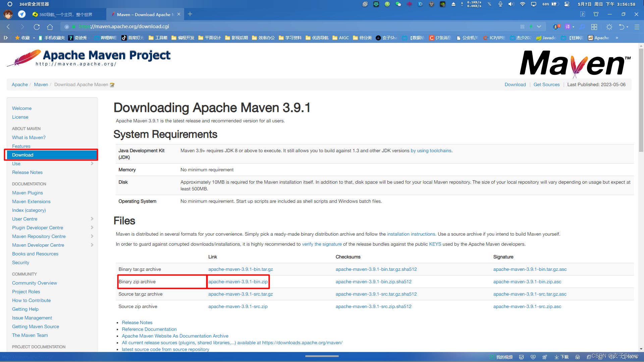
Task: Expand the translate button dropdown arrow
Action: click(x=573, y=27)
